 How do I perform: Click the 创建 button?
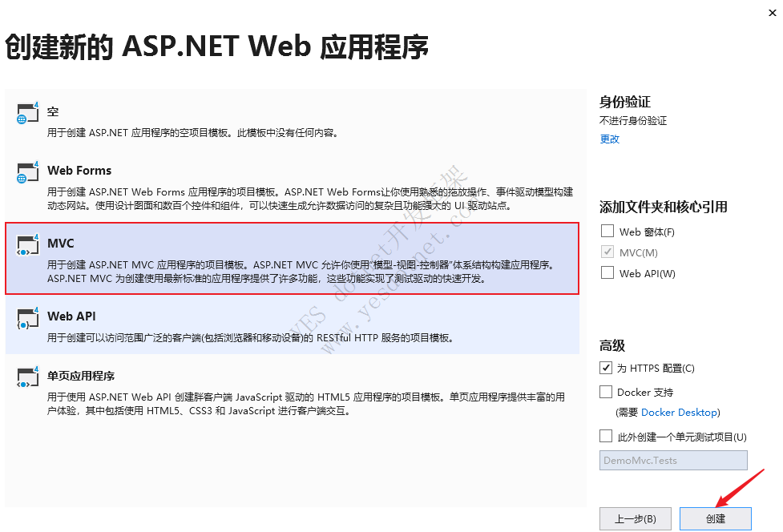click(x=716, y=519)
